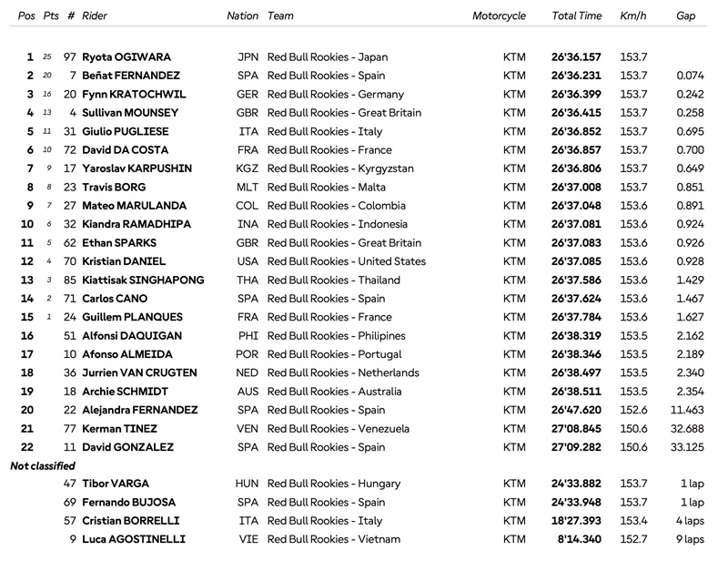The height and width of the screenshot is (561, 728).
Task: Click Alejandra FERNANDEZ's name
Action: (x=140, y=410)
